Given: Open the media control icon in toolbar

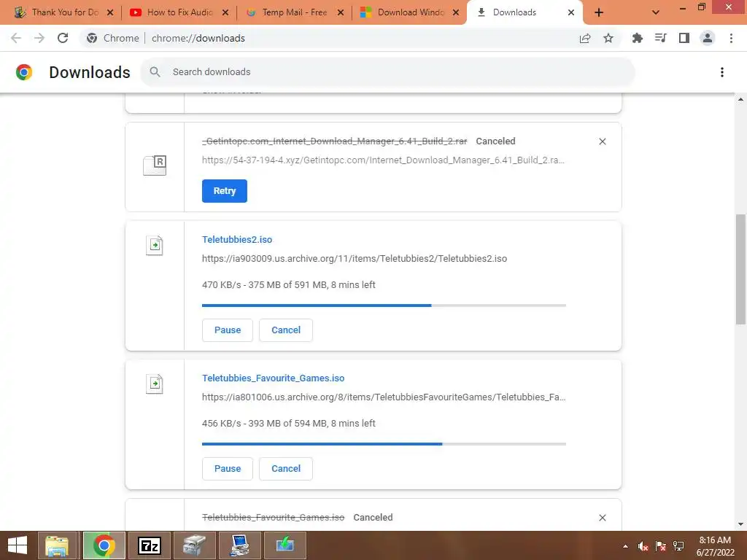Looking at the screenshot, I should click(661, 38).
